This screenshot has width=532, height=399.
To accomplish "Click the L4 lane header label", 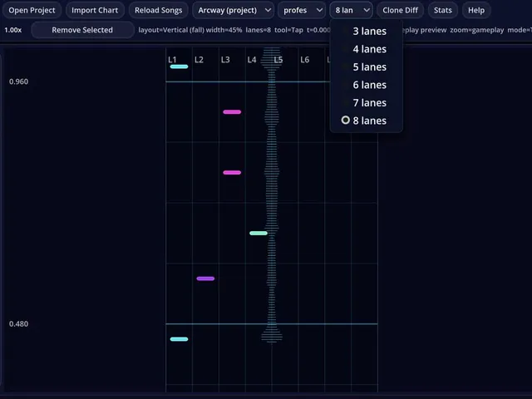I will [252, 60].
